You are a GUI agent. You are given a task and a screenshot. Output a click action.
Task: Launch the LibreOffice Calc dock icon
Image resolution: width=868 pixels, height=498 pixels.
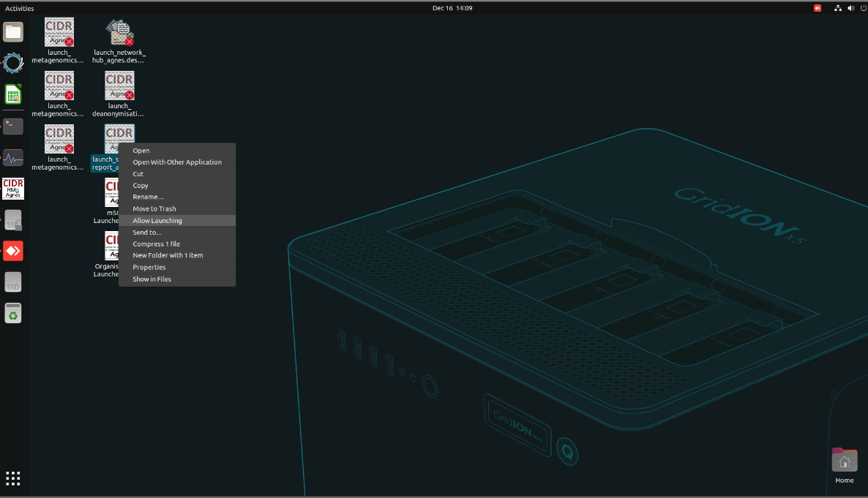(13, 94)
